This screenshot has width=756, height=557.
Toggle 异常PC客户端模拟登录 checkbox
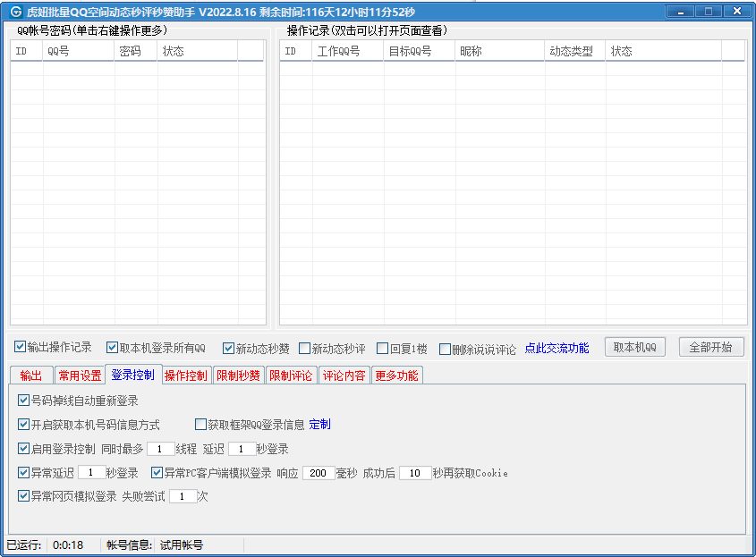click(157, 472)
